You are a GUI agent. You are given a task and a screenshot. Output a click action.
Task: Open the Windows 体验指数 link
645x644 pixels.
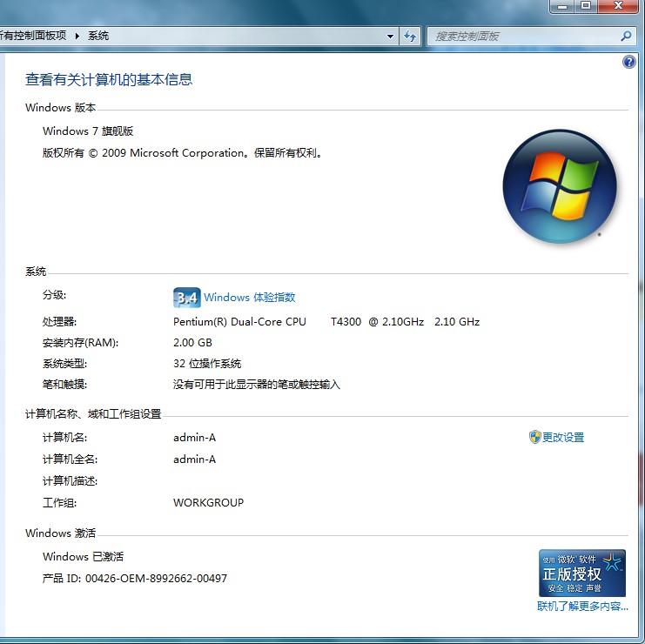coord(249,298)
